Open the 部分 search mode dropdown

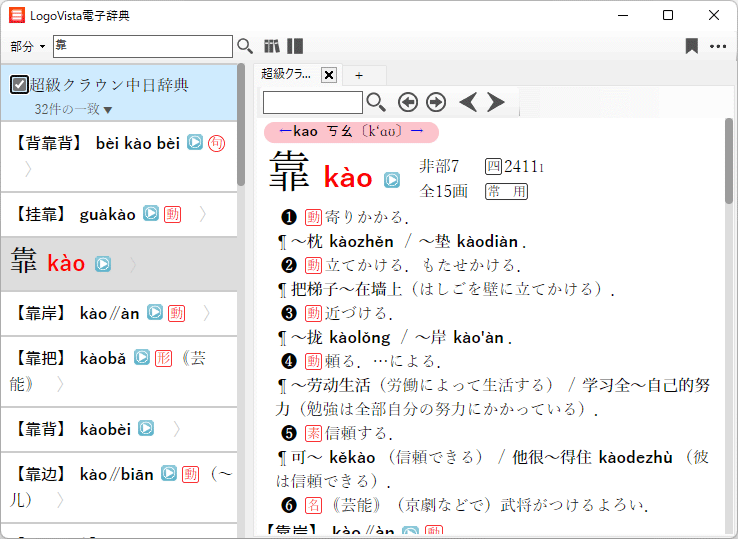pyautogui.click(x=28, y=47)
